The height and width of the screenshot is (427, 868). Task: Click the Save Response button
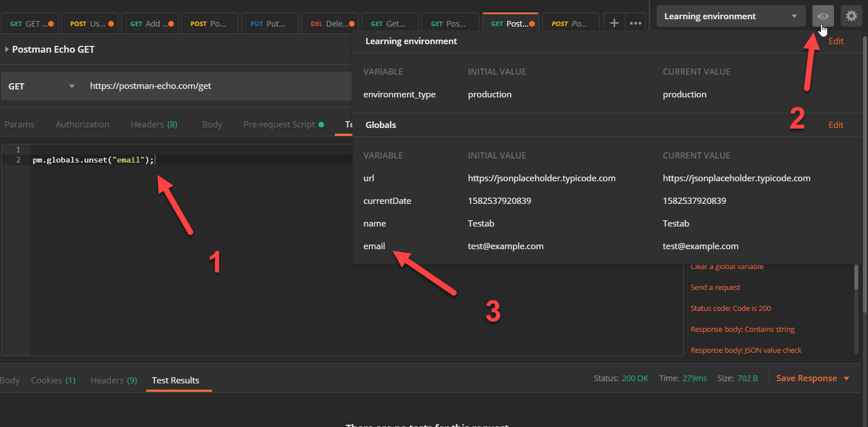tap(806, 378)
